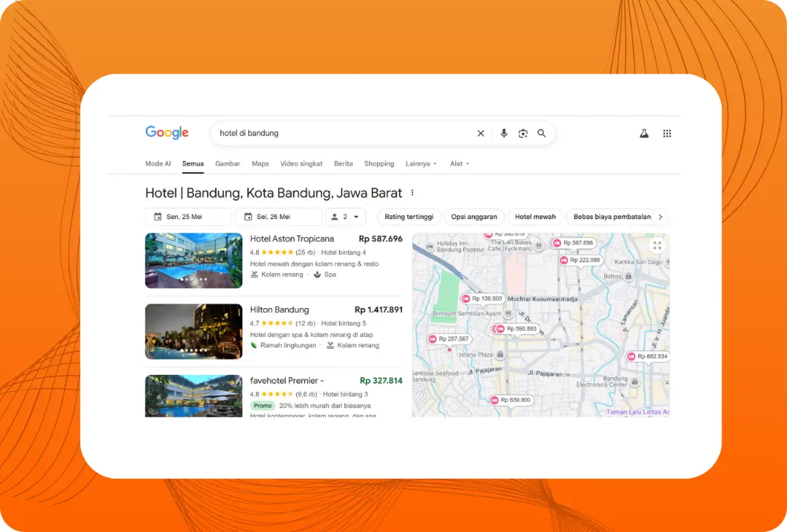The width and height of the screenshot is (787, 532).
Task: Expand the Alat tools menu
Action: [x=459, y=164]
